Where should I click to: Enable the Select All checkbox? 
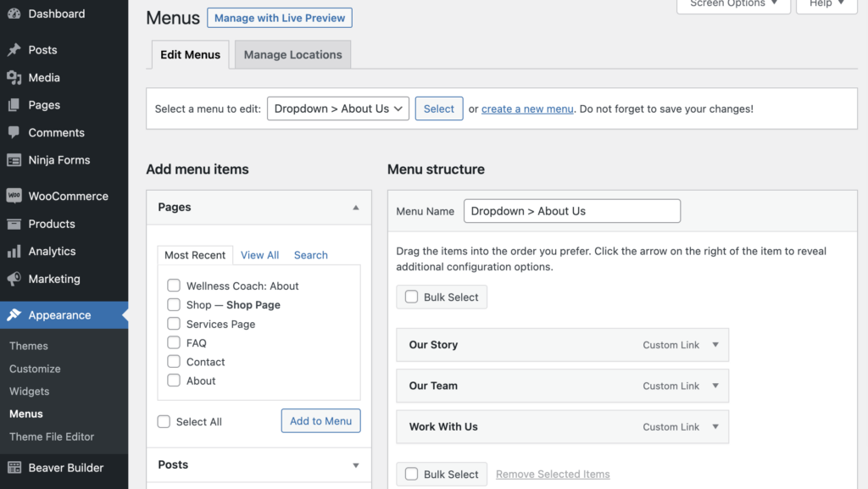click(164, 421)
